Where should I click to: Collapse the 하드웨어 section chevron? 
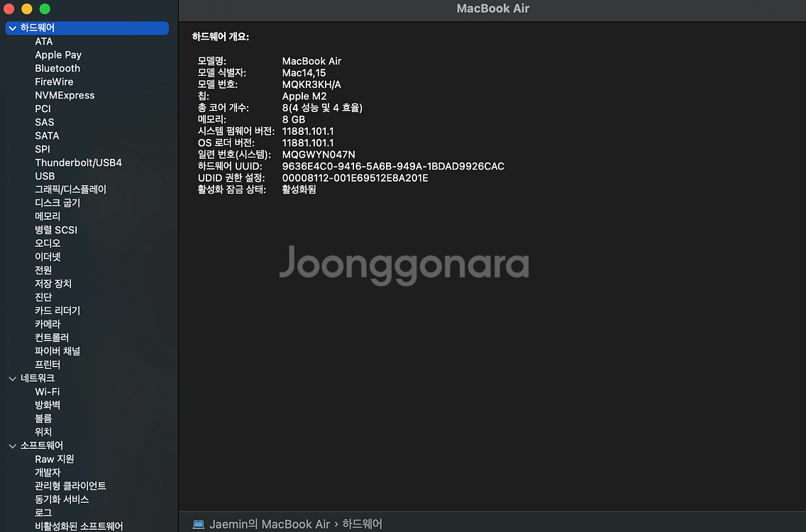12,28
